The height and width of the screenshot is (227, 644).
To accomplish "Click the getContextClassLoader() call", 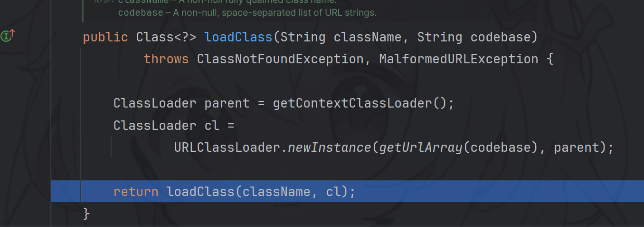I will click(360, 103).
